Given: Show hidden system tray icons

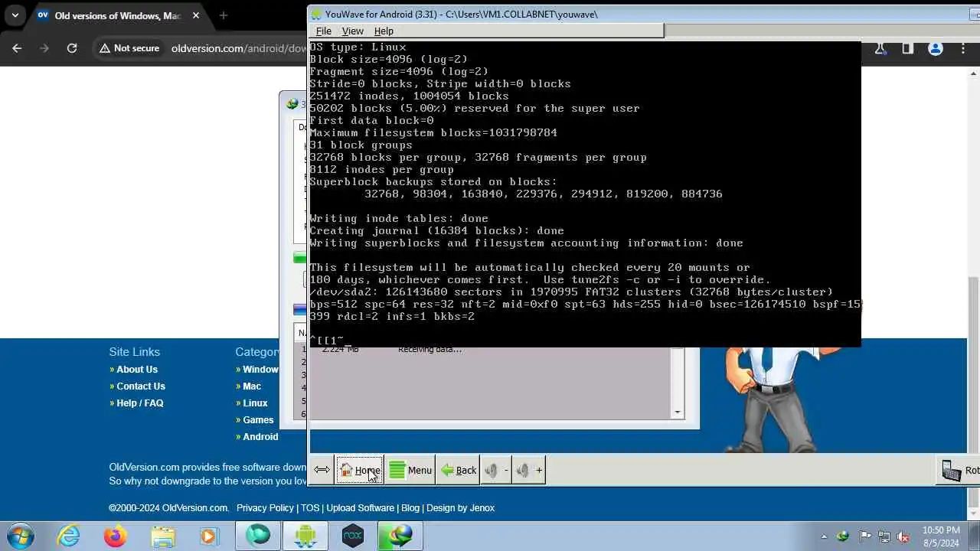Looking at the screenshot, I should click(x=825, y=536).
